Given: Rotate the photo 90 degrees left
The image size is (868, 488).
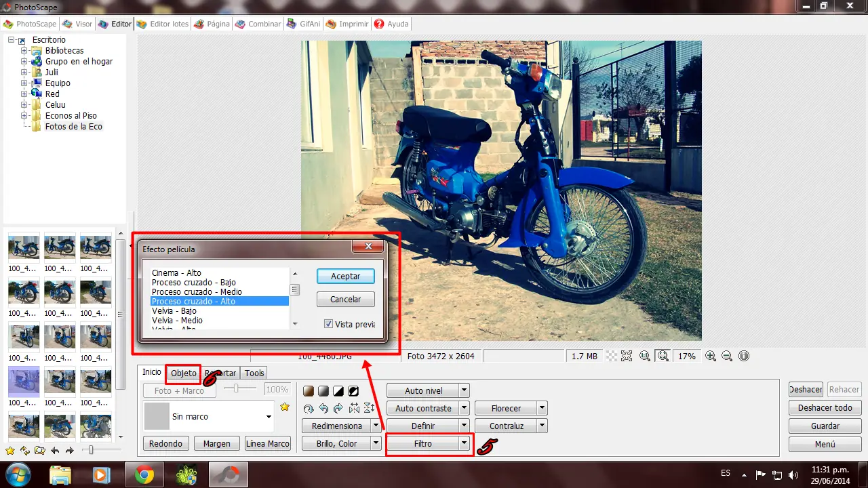Looking at the screenshot, I should pyautogui.click(x=323, y=408).
